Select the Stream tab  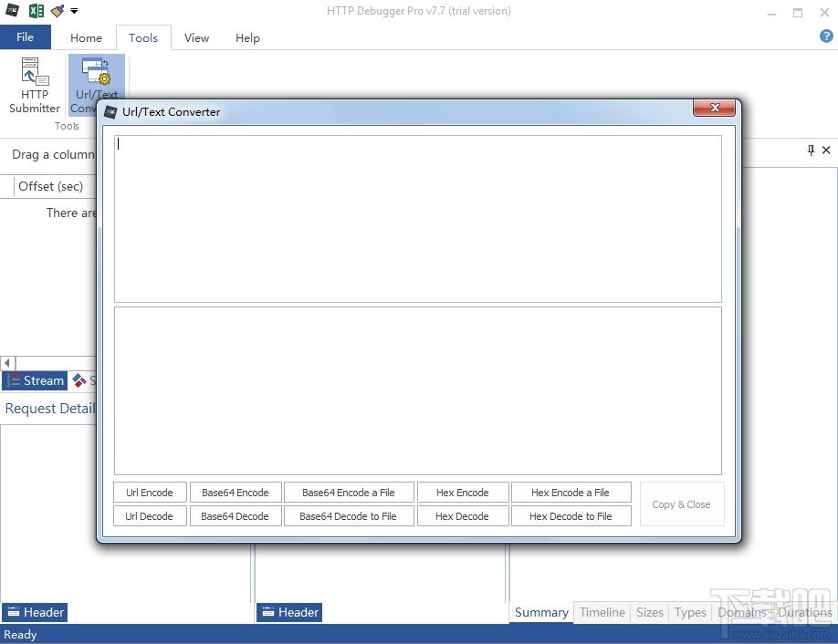tap(36, 380)
